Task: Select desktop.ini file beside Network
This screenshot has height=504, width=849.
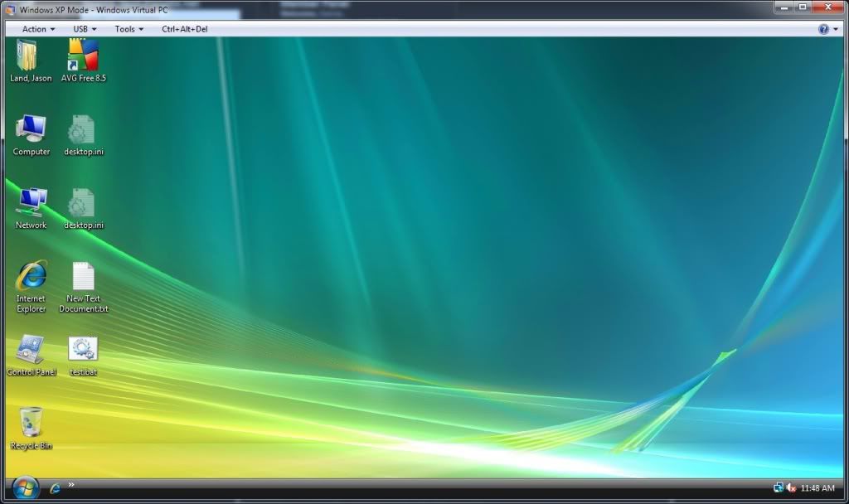Action: [x=84, y=209]
